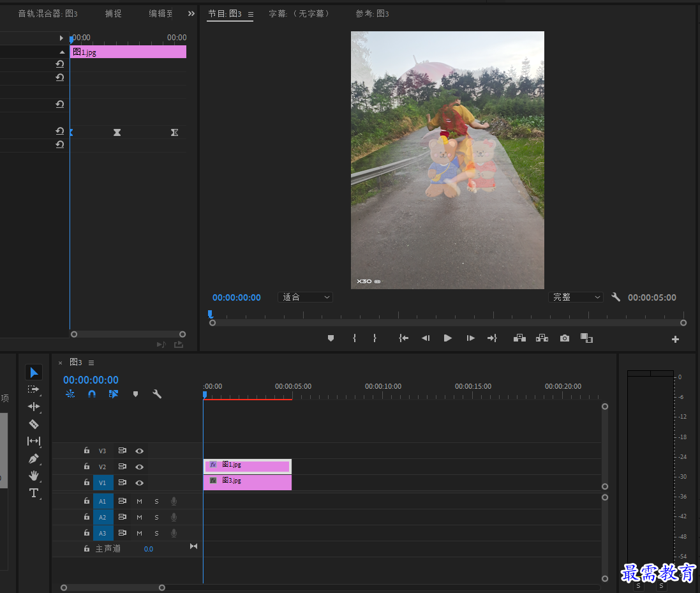700x593 pixels.
Task: Go to Out point
Action: click(492, 338)
